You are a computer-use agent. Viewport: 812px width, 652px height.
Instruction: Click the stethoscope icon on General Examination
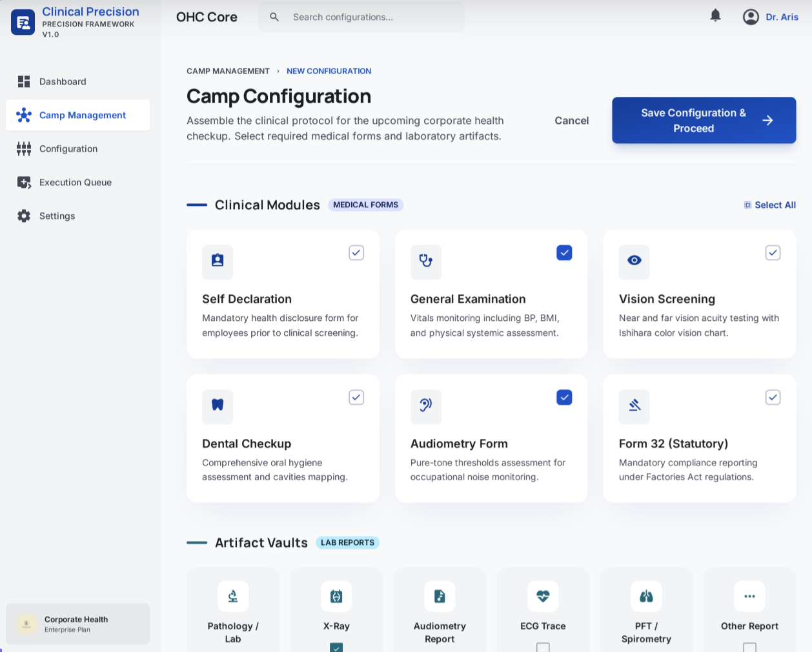[x=426, y=261]
